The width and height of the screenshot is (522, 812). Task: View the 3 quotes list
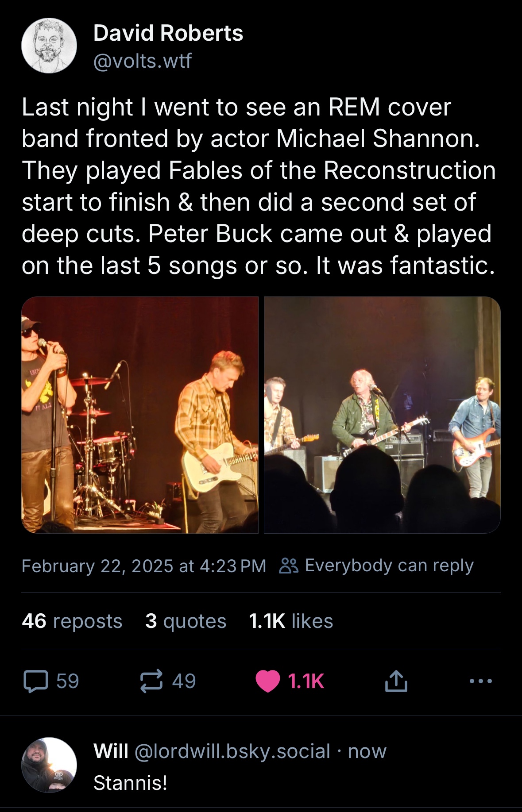click(186, 621)
